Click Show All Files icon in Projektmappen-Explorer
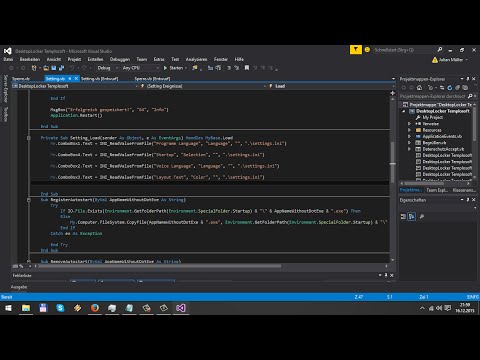 point(465,88)
